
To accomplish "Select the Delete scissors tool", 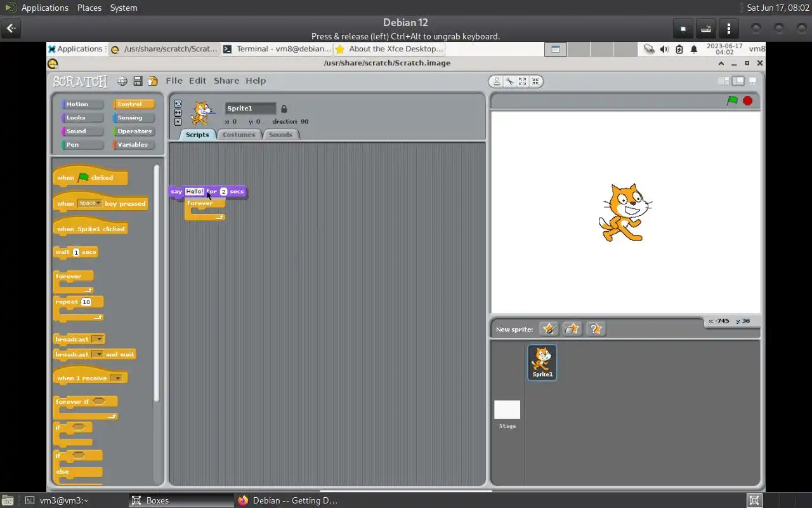I will tap(509, 81).
